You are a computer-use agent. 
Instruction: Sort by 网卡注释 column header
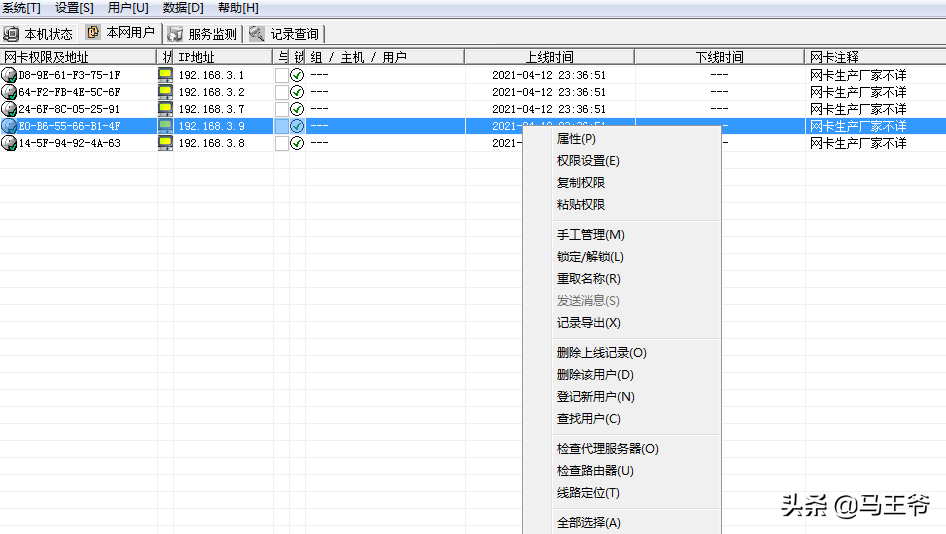point(875,57)
